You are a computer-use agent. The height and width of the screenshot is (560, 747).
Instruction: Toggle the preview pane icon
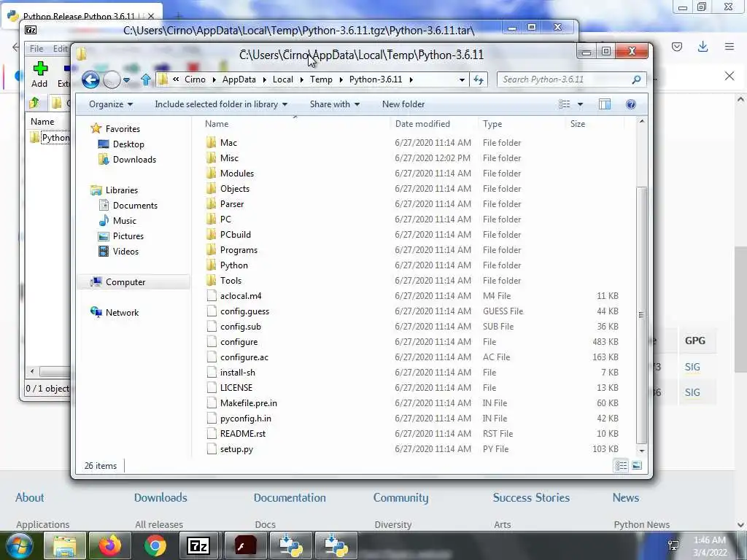[x=605, y=104]
